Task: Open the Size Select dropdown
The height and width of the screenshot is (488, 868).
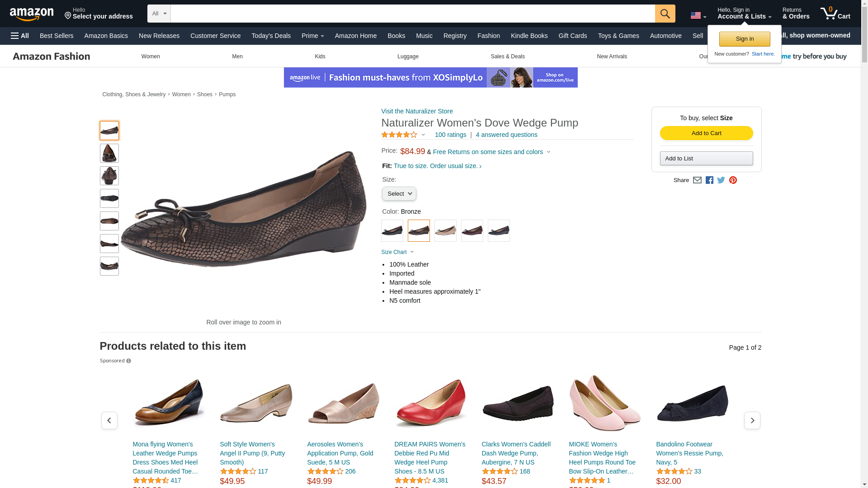Action: tap(399, 194)
